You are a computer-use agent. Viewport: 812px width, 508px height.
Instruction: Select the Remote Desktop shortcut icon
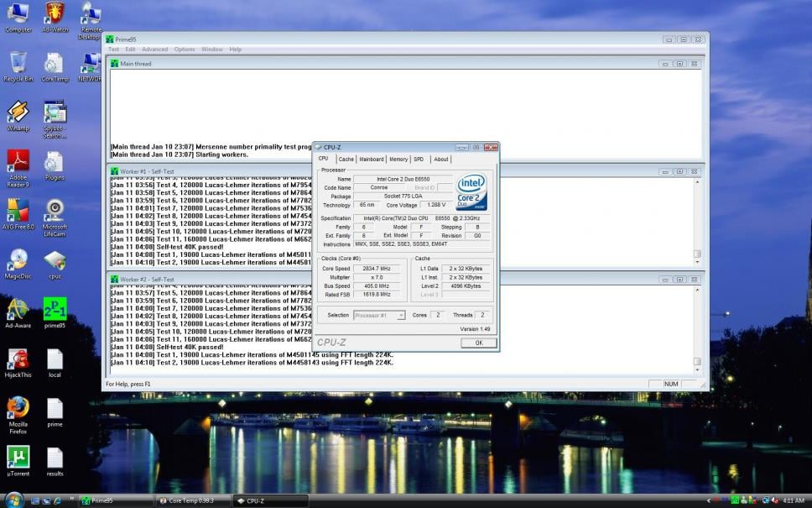click(90, 19)
